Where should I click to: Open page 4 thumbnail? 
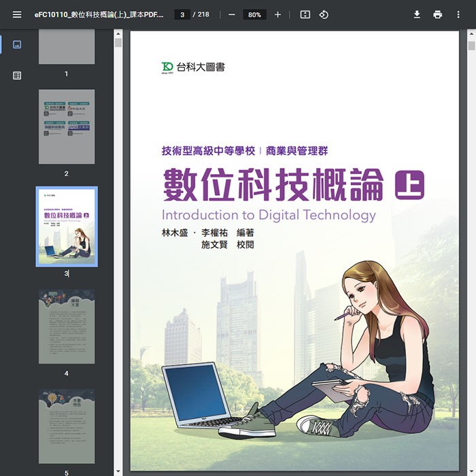[x=67, y=326]
